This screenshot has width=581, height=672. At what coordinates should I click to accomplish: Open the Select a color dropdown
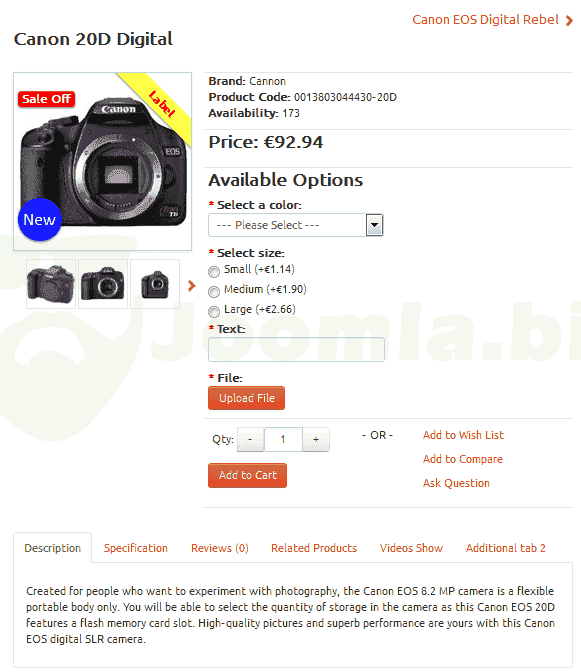tap(296, 225)
